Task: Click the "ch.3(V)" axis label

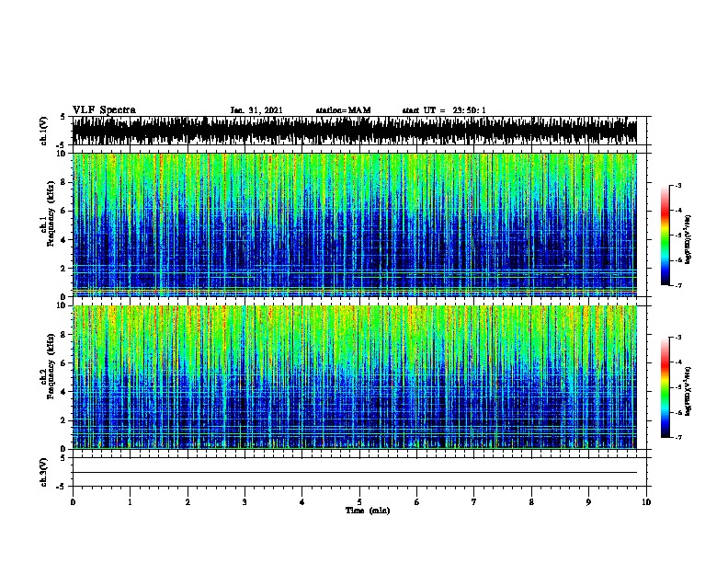Action: (43, 473)
